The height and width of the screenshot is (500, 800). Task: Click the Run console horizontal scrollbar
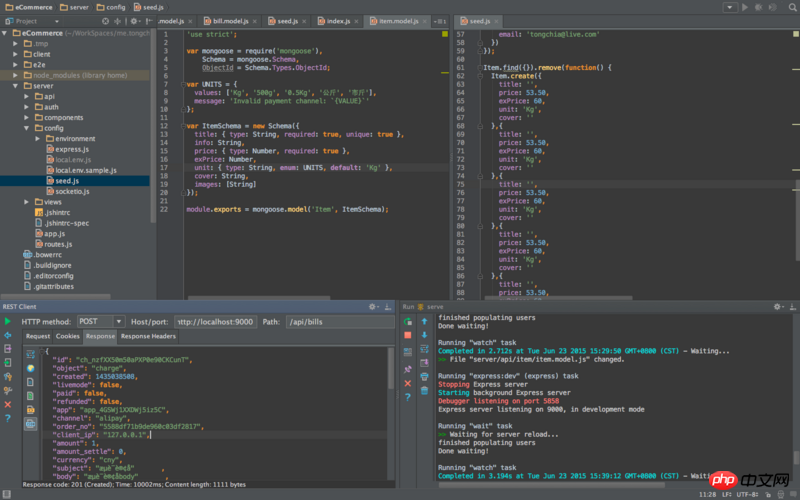click(x=552, y=485)
